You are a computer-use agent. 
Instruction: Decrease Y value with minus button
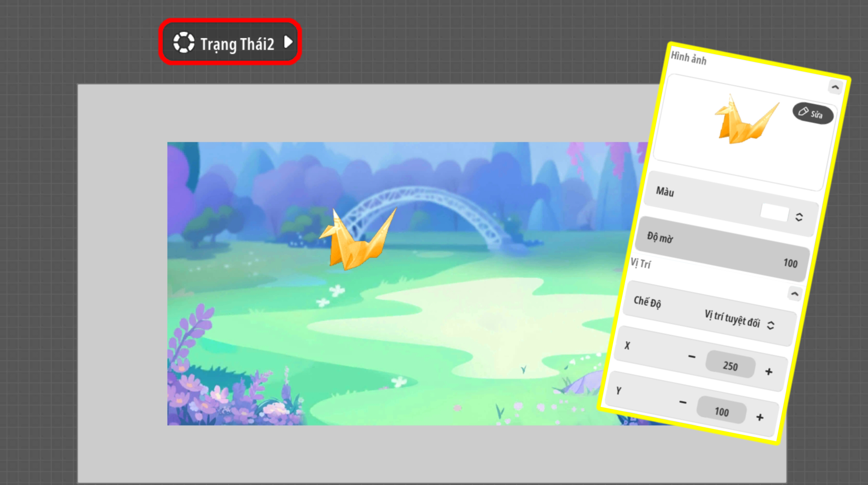click(x=682, y=402)
